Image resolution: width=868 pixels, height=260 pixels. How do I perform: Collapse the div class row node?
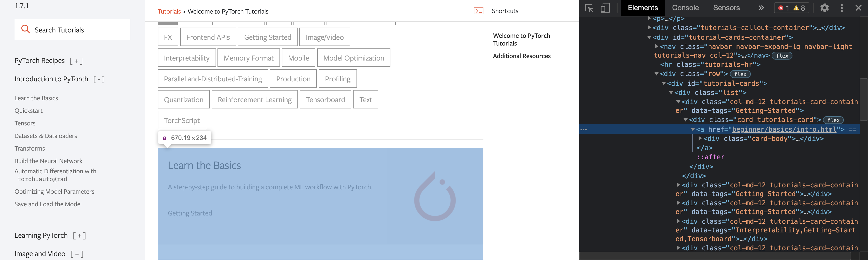[x=656, y=74]
